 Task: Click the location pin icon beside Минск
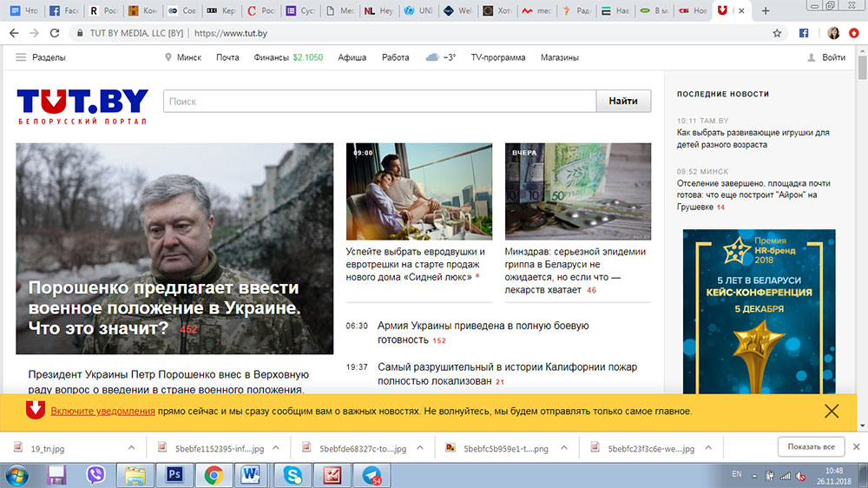pyautogui.click(x=169, y=57)
